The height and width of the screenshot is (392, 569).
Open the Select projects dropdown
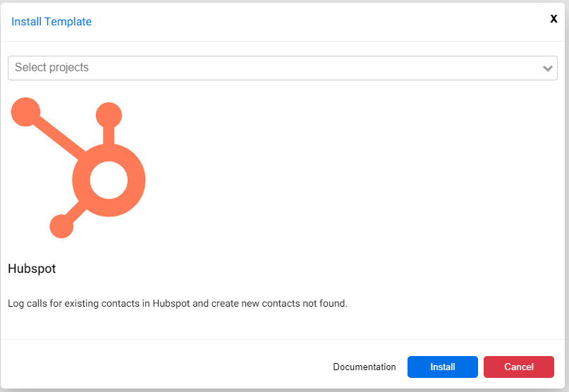282,68
